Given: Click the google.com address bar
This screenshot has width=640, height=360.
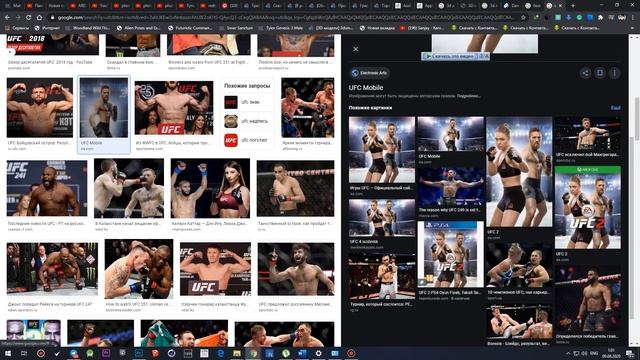Looking at the screenshot, I should click(x=286, y=18).
